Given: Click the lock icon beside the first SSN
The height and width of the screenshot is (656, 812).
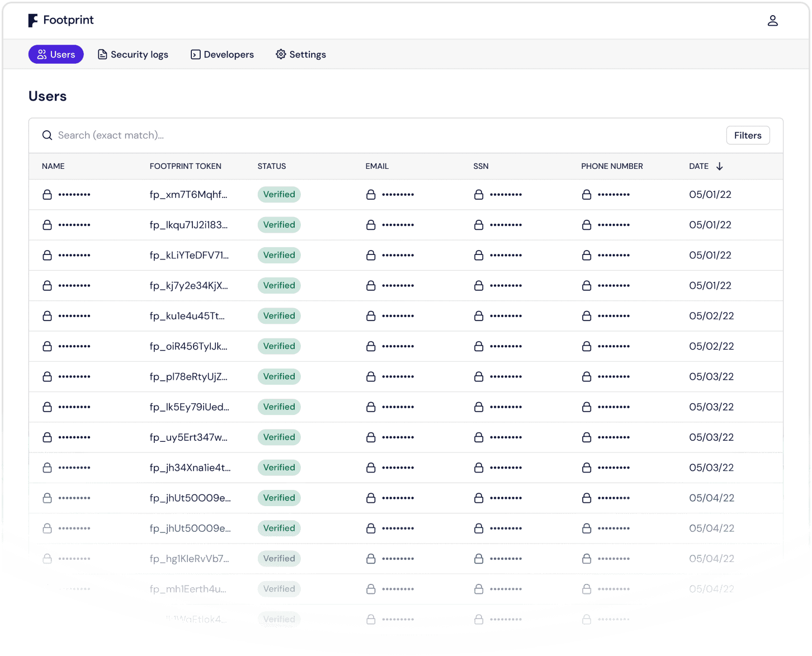Looking at the screenshot, I should (479, 194).
